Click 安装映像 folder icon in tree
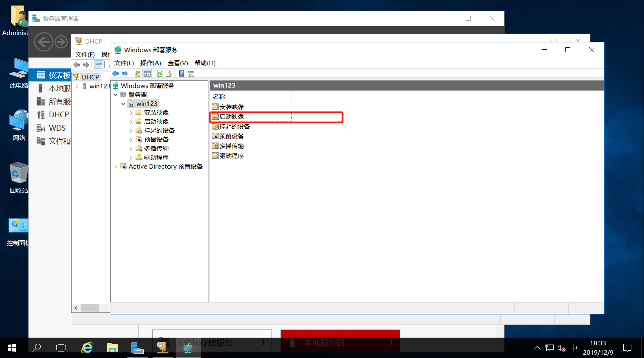This screenshot has height=358, width=644. point(138,113)
